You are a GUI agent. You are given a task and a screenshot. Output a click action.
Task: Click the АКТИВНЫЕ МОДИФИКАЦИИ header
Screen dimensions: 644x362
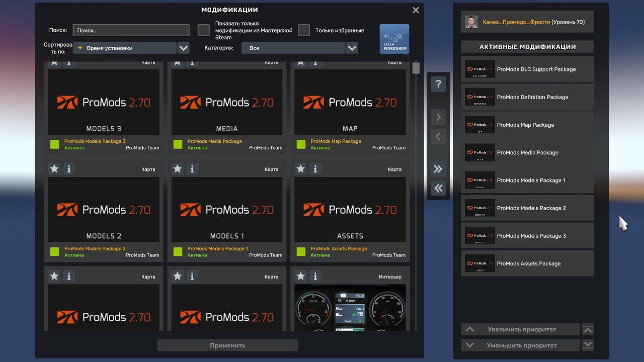(527, 47)
